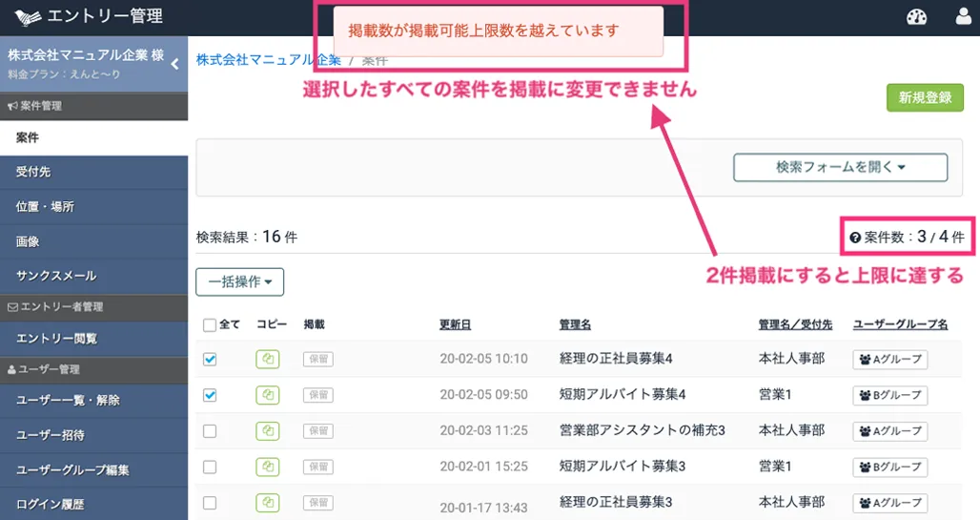
Task: Open the dashboard gauge icon in header
Action: (x=916, y=17)
